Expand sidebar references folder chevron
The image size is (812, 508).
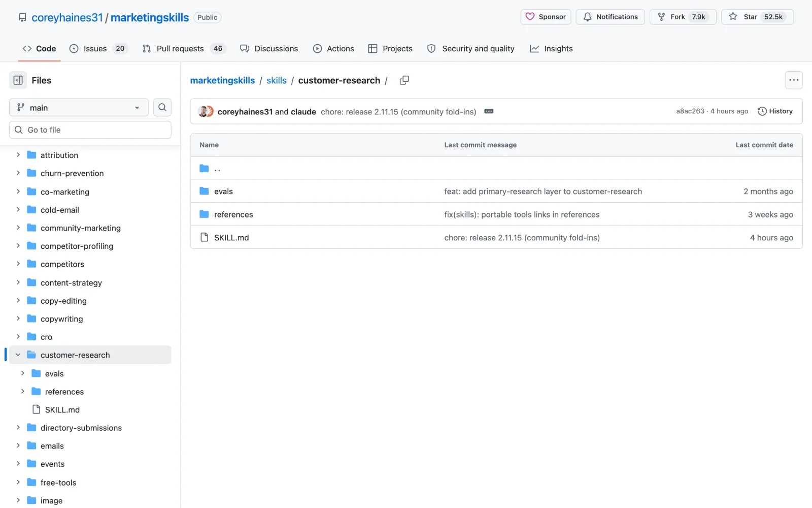point(22,391)
